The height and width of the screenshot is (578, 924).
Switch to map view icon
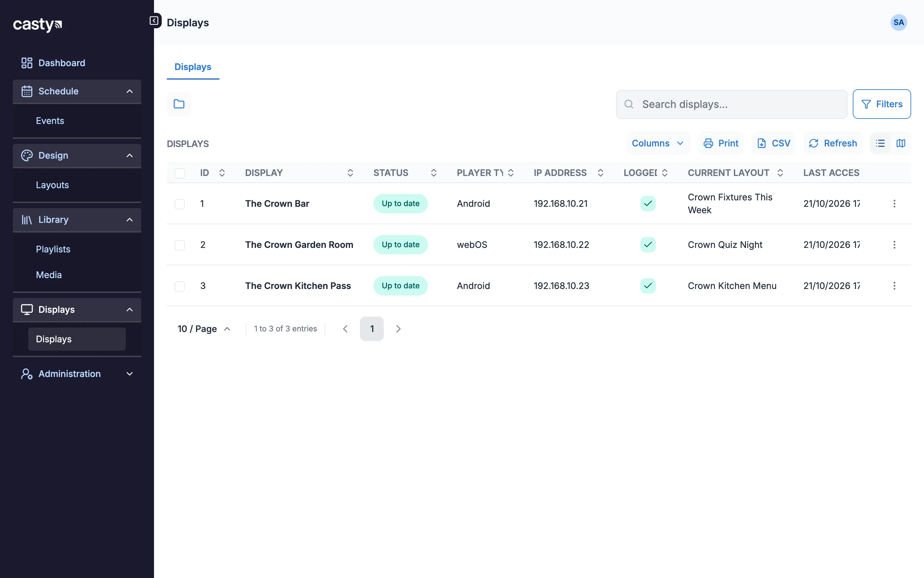click(x=901, y=143)
